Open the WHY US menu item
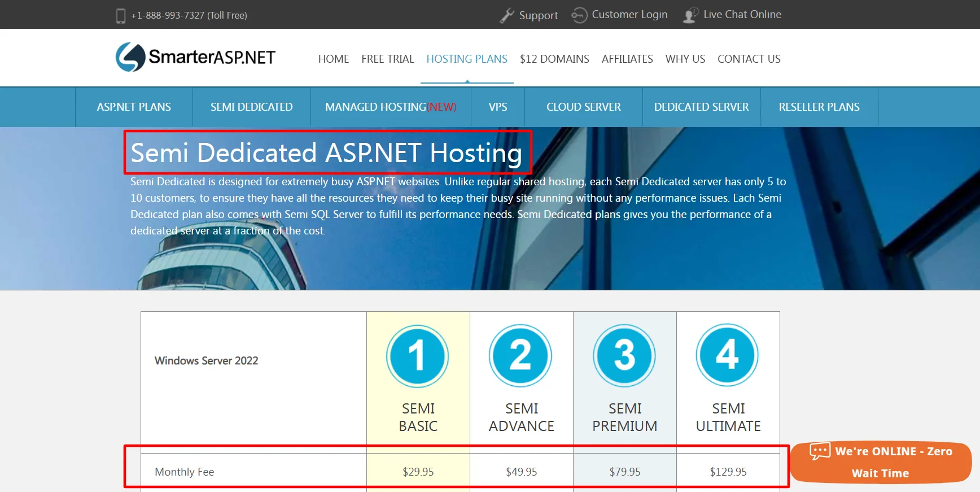 [685, 59]
